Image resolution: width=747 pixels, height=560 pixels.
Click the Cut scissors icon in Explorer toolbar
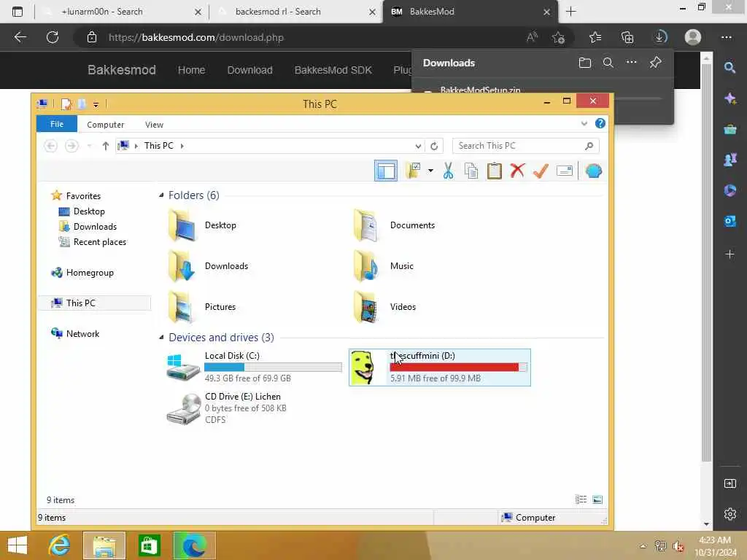pyautogui.click(x=448, y=171)
